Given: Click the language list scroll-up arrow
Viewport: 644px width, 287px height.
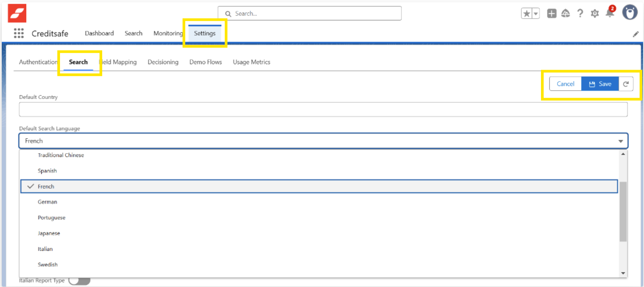Looking at the screenshot, I should click(623, 154).
